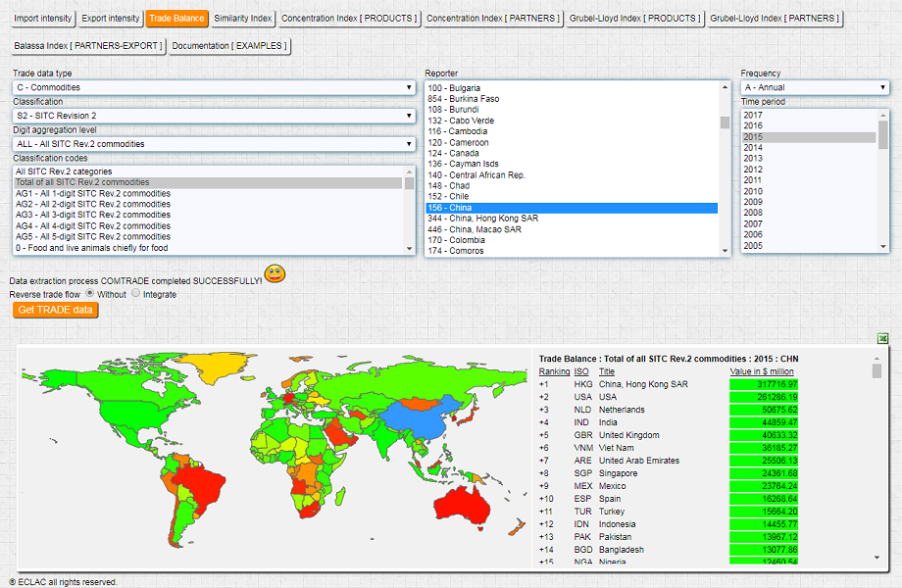
Task: Select 2016 in the Time period list
Action: [753, 126]
